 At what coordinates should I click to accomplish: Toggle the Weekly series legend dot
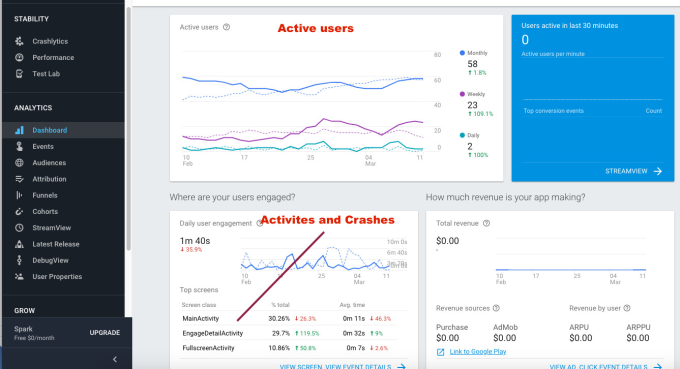[462, 94]
